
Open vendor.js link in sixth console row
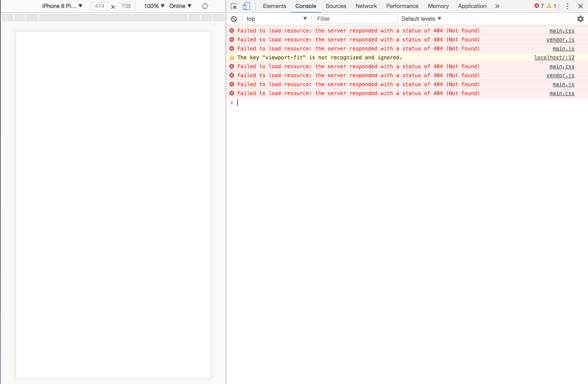tap(560, 75)
